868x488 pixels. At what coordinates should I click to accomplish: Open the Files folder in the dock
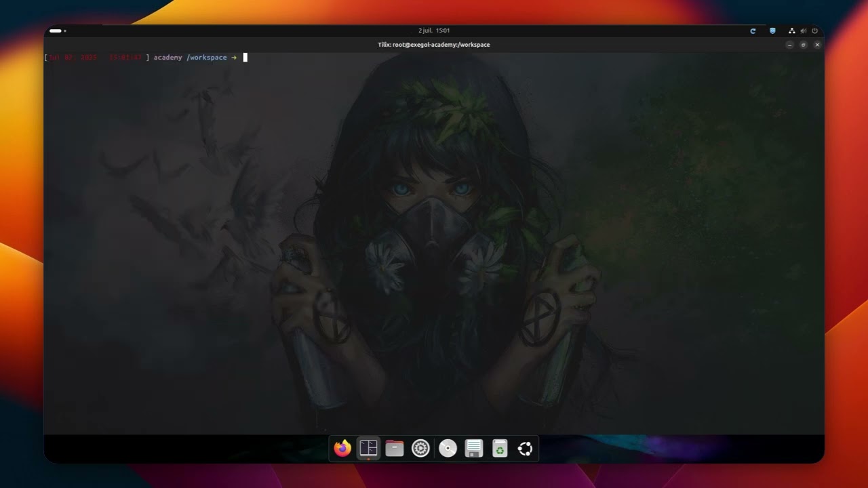coord(395,448)
